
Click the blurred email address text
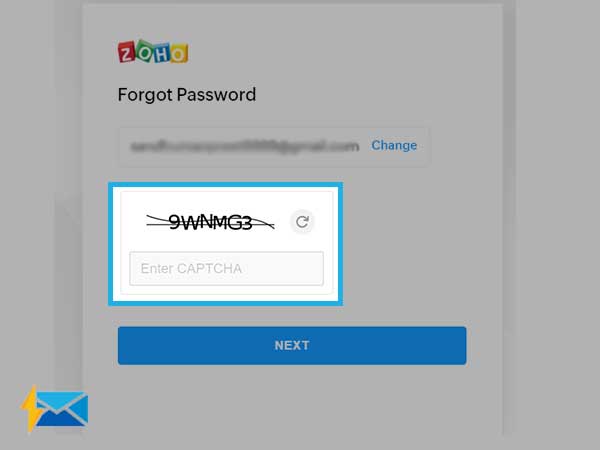pos(245,147)
